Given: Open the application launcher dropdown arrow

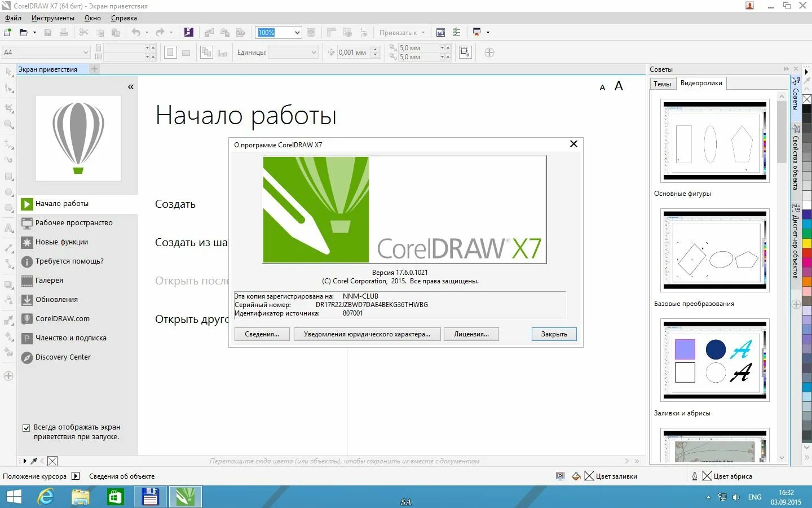Looking at the screenshot, I should click(x=488, y=33).
